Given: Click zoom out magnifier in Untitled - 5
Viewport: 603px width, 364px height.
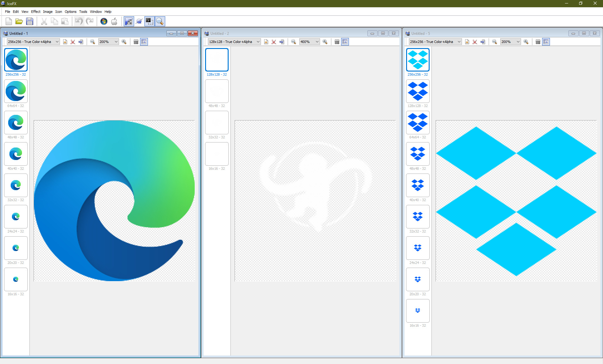Looking at the screenshot, I should click(x=494, y=42).
